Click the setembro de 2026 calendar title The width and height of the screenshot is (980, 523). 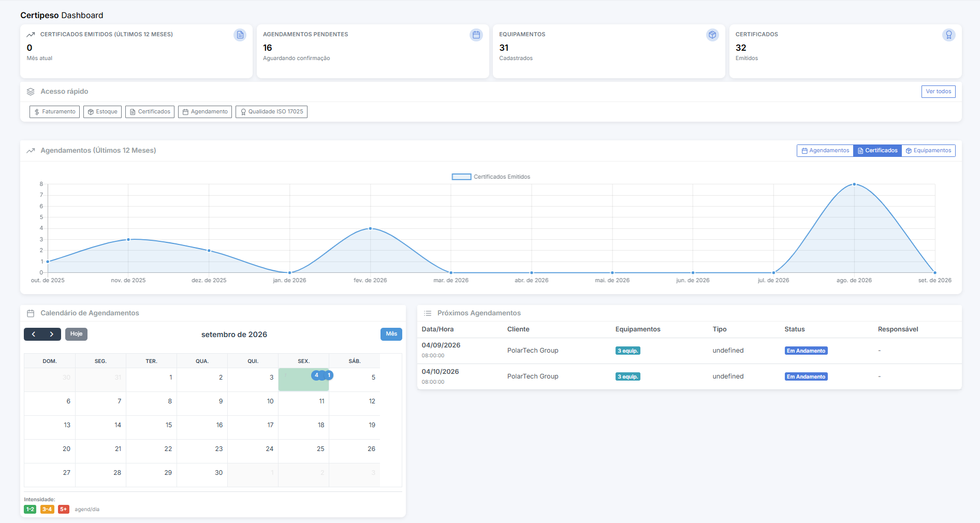[234, 335]
